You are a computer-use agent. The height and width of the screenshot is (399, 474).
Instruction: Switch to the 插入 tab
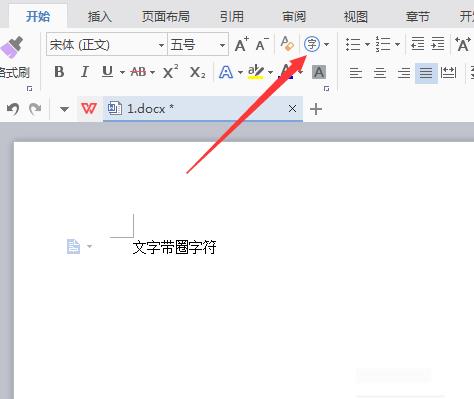pos(99,16)
